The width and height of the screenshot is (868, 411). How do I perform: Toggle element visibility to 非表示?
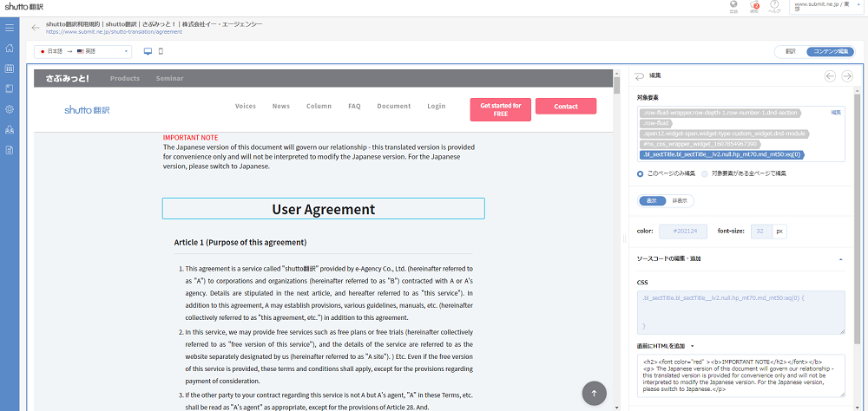point(680,200)
